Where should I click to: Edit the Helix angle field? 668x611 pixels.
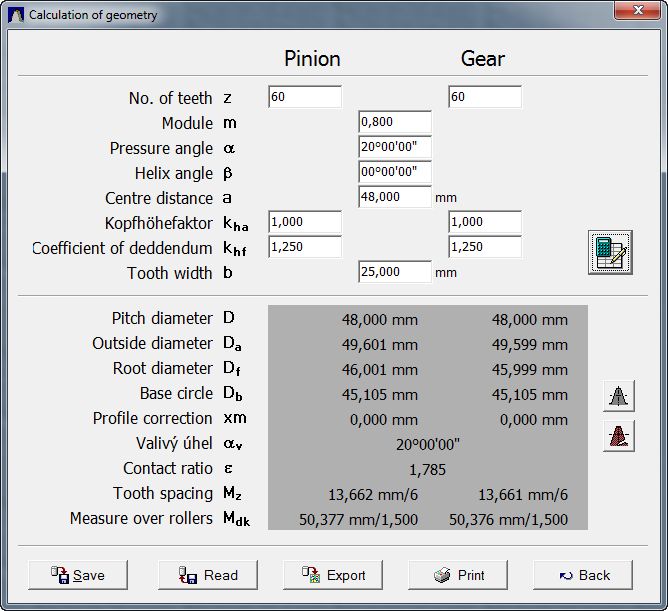394,172
